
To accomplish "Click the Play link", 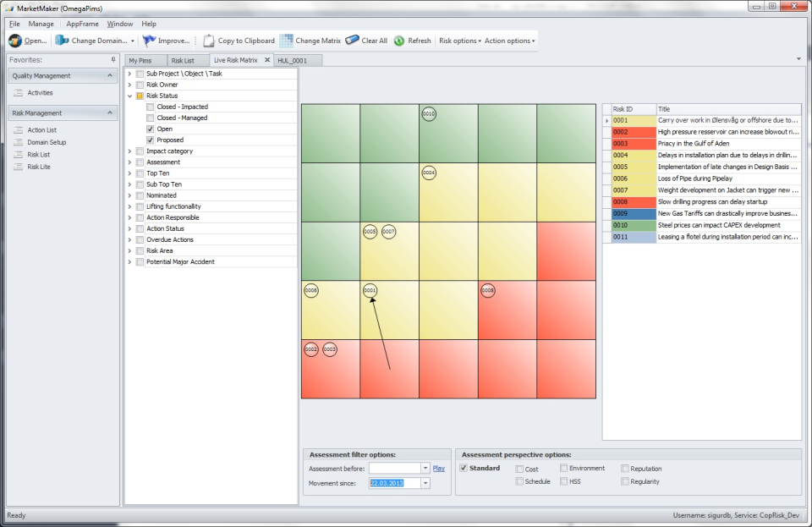I will point(439,468).
